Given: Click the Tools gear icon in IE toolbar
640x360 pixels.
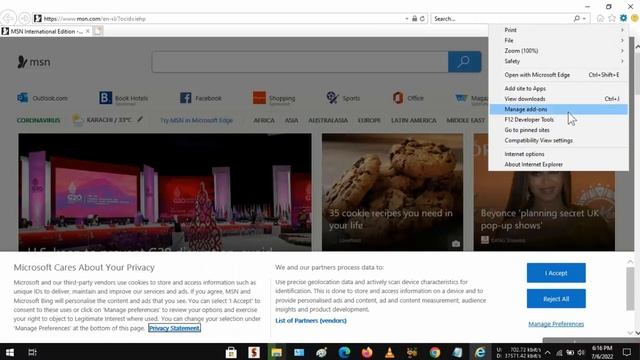Looking at the screenshot, I should coord(623,18).
